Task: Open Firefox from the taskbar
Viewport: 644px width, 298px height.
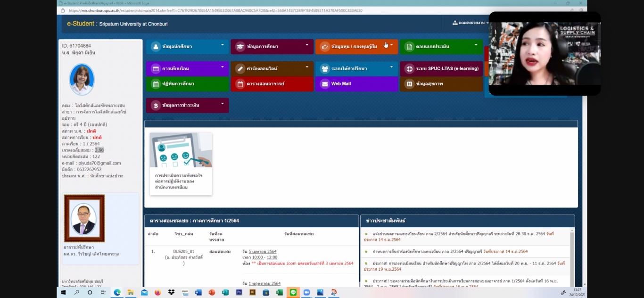Action: (157, 292)
